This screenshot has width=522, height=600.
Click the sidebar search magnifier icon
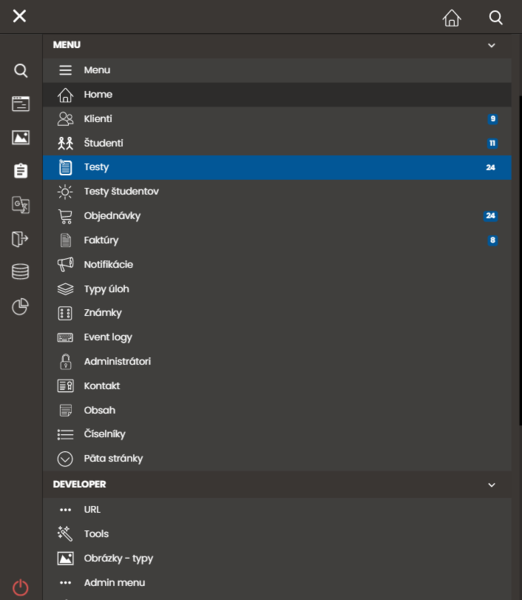(x=20, y=70)
